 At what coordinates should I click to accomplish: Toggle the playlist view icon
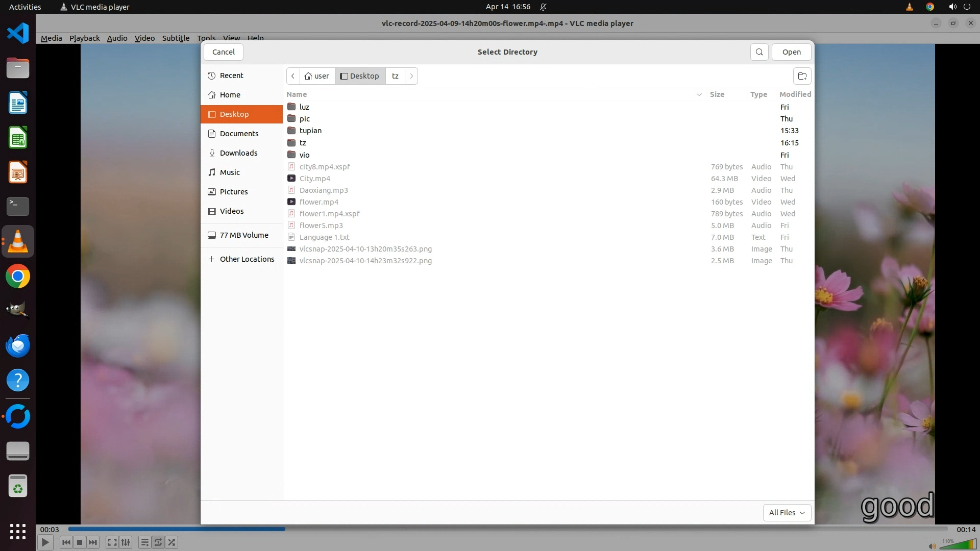click(144, 542)
